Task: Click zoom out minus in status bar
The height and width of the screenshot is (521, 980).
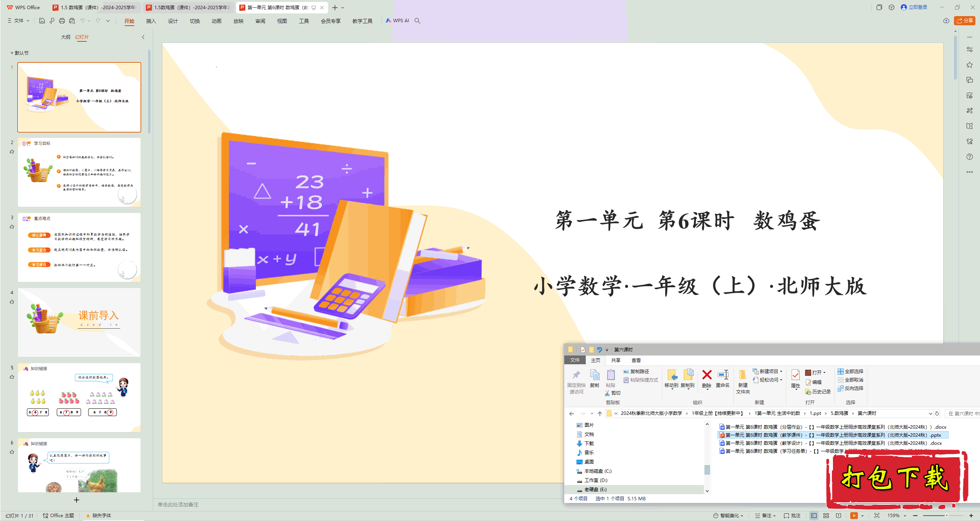Action: pyautogui.click(x=915, y=516)
